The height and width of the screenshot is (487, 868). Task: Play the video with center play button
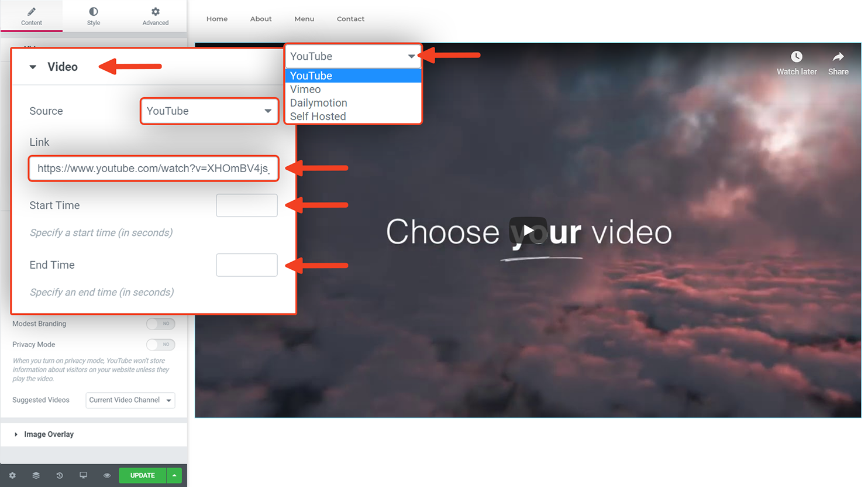(x=528, y=231)
